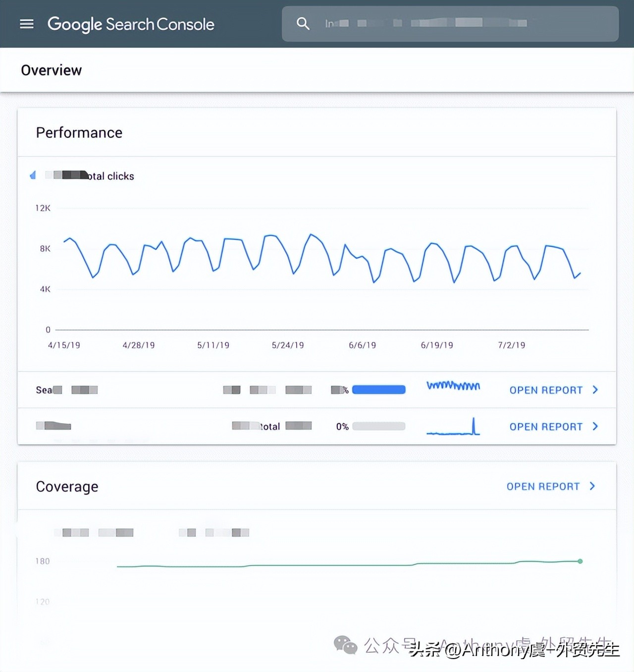
Task: Click the Overview page title
Action: [x=52, y=70]
